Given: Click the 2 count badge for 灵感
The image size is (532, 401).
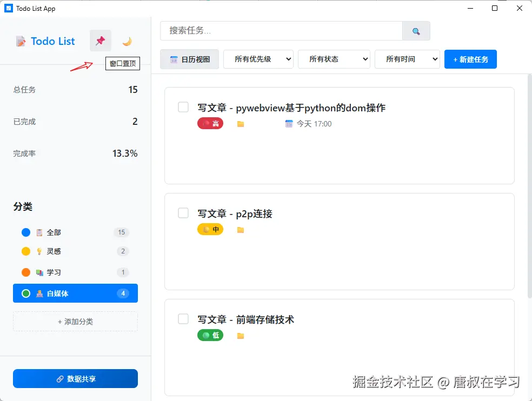Looking at the screenshot, I should [x=123, y=251].
